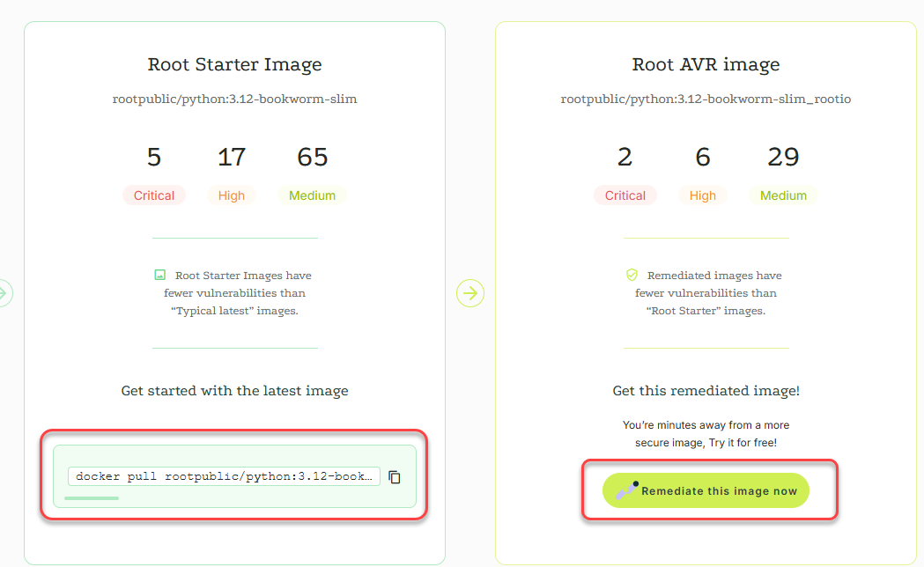
Task: Click Get this remediated image! text
Action: click(x=706, y=391)
